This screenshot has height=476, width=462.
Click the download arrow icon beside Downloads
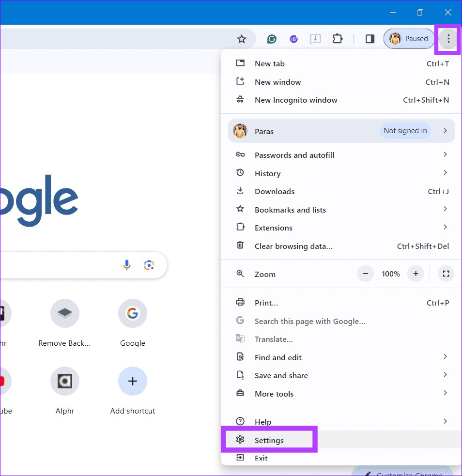(240, 191)
